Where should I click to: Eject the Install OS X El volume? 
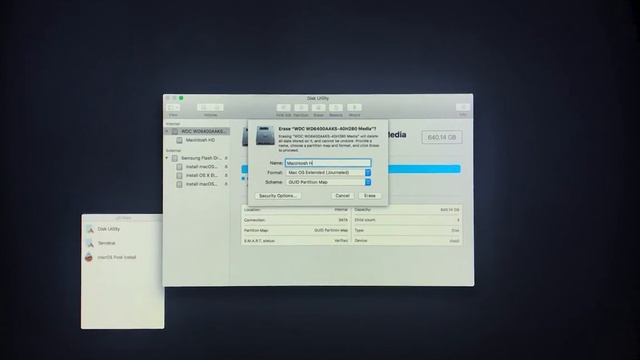click(x=226, y=176)
